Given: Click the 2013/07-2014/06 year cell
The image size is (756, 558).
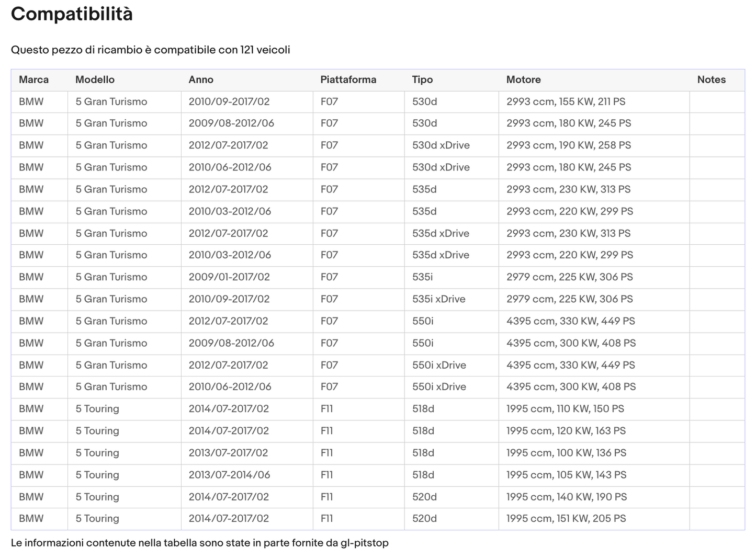Looking at the screenshot, I should (x=229, y=475).
